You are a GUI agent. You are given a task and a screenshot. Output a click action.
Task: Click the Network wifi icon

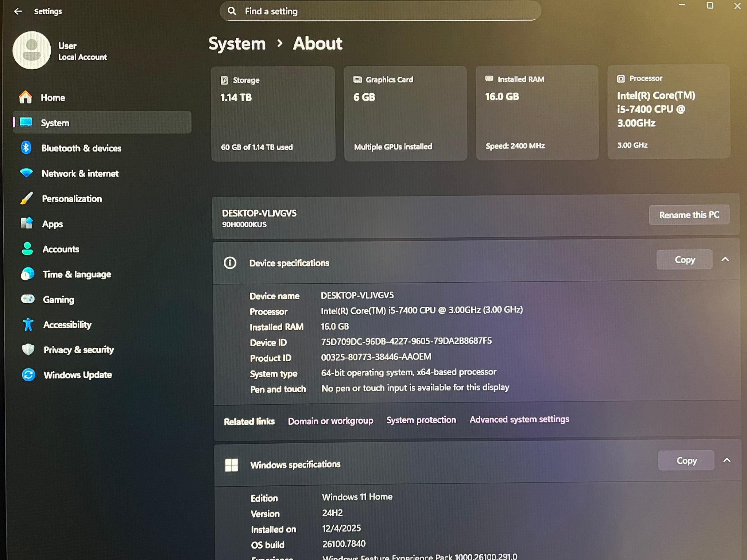27,173
